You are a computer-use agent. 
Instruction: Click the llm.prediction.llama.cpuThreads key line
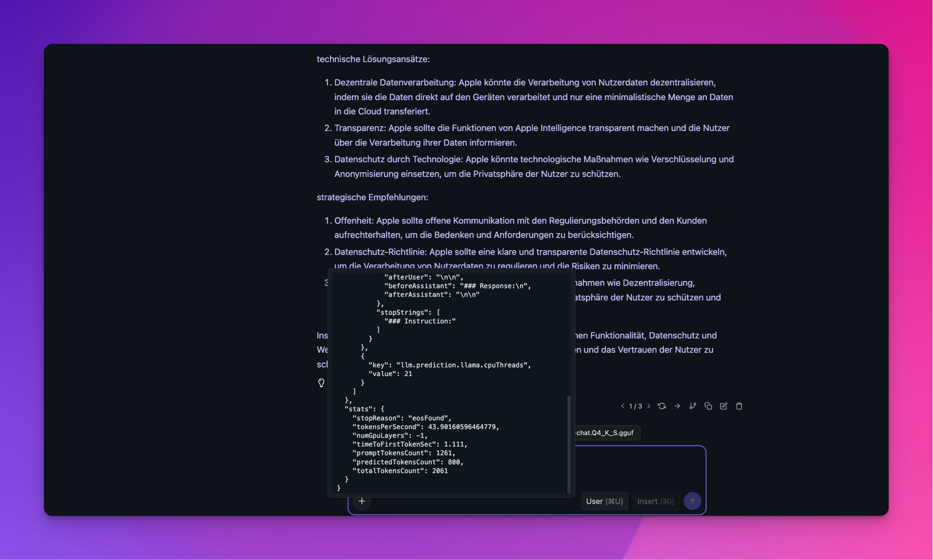450,365
